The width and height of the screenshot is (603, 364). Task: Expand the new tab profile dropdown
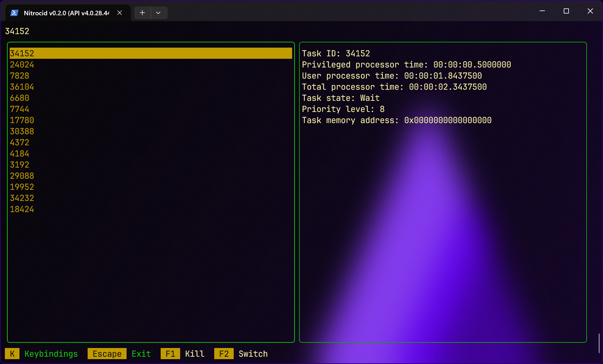pyautogui.click(x=158, y=13)
